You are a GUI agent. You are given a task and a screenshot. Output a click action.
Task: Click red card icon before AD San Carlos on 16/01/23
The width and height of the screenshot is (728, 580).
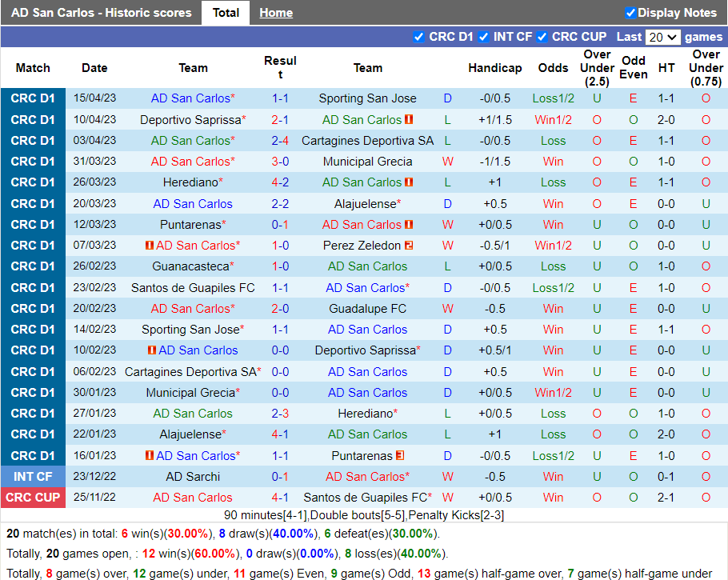pos(150,456)
